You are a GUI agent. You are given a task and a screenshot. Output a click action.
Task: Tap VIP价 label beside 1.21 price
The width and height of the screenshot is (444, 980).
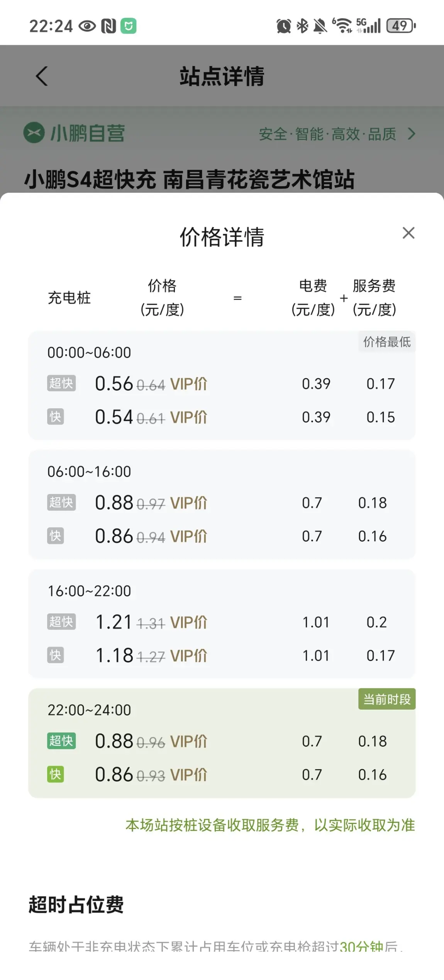click(189, 622)
